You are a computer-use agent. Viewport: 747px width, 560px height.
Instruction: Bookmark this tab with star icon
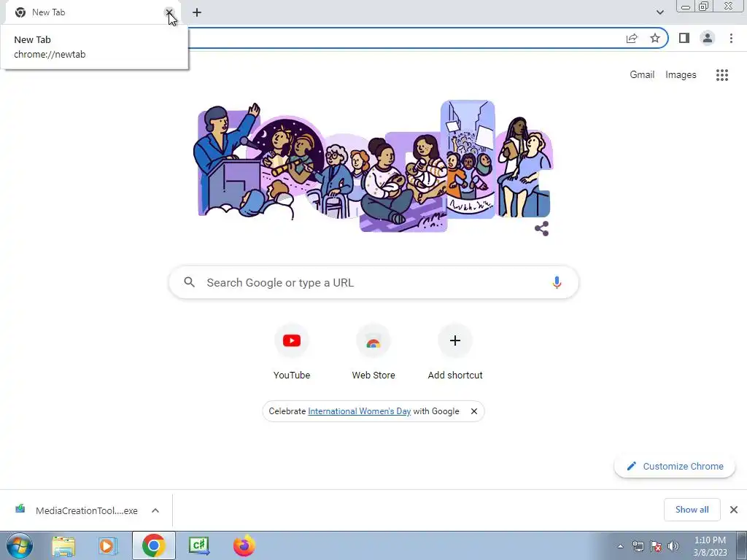655,38
